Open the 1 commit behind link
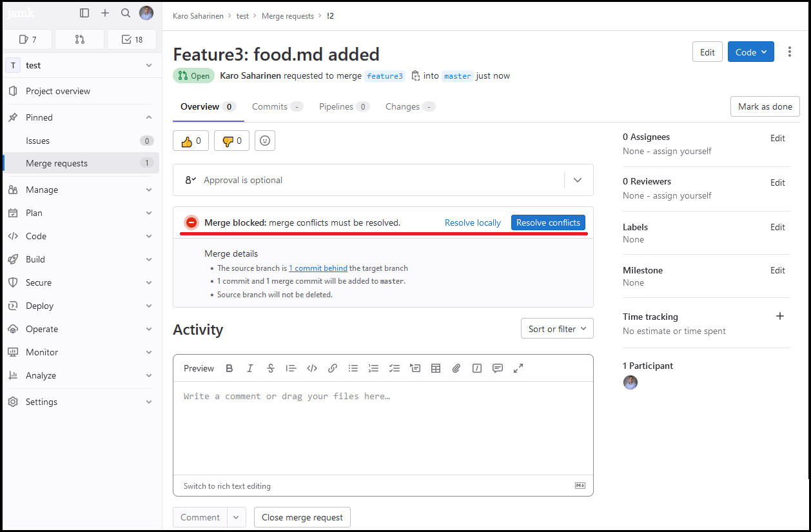The width and height of the screenshot is (811, 532). [318, 268]
